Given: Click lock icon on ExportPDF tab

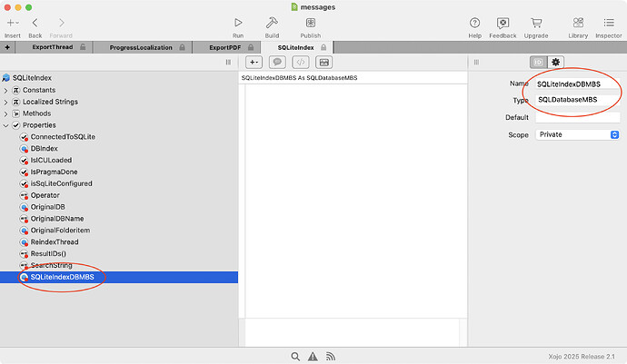Looking at the screenshot, I should pos(251,47).
